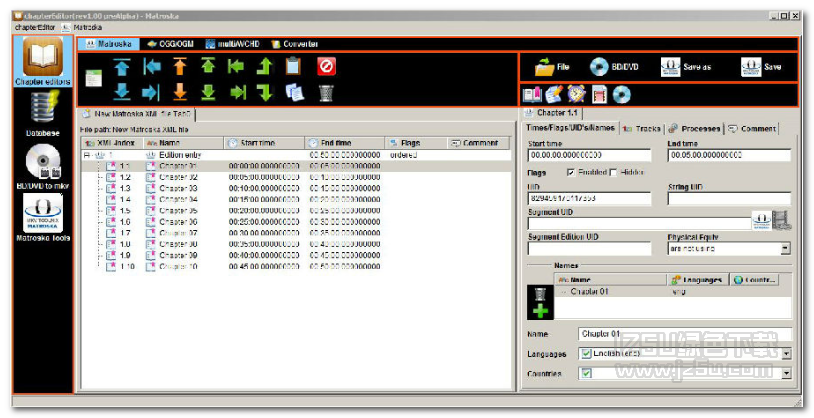Click the green straight down arrow with bar
The height and width of the screenshot is (418, 814).
(x=208, y=92)
